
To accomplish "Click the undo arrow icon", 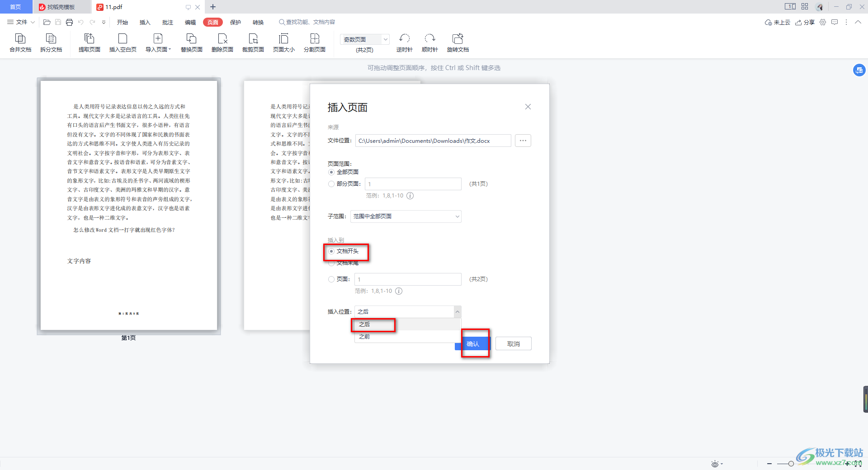I will tap(81, 22).
